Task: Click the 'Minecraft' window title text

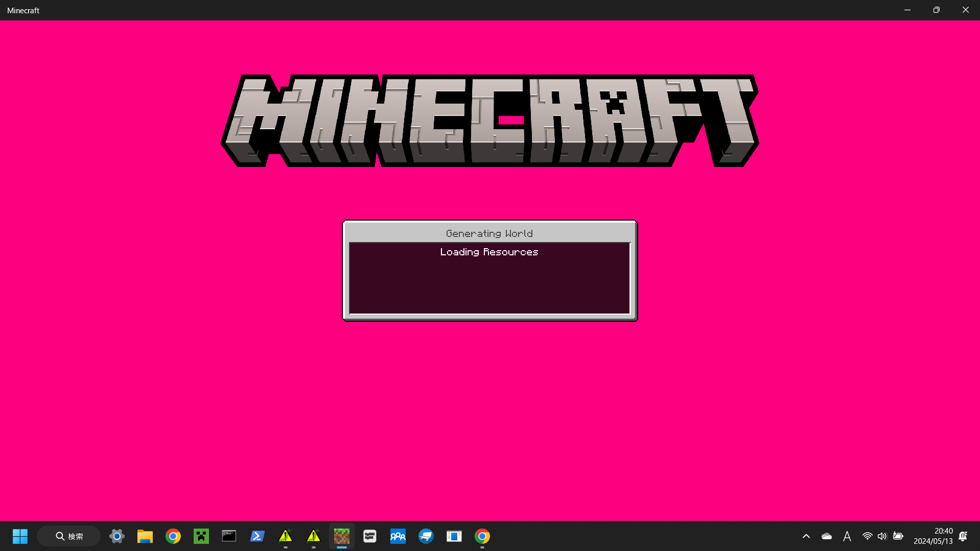Action: point(23,10)
